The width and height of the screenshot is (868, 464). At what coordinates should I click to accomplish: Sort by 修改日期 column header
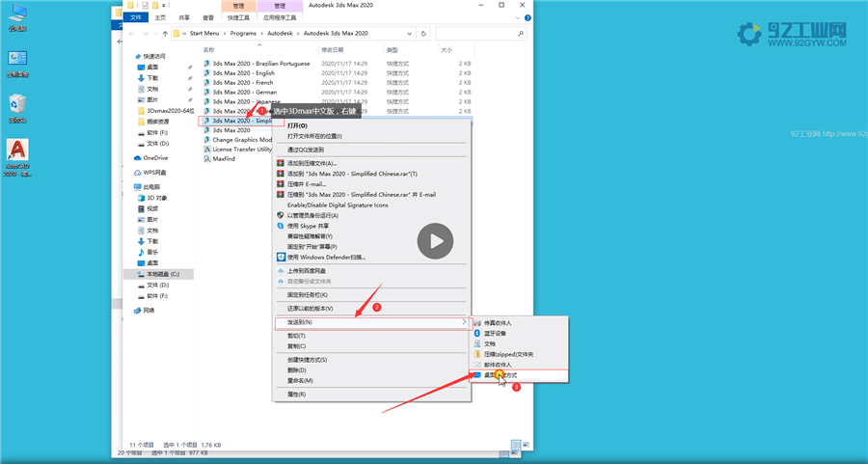pyautogui.click(x=331, y=50)
